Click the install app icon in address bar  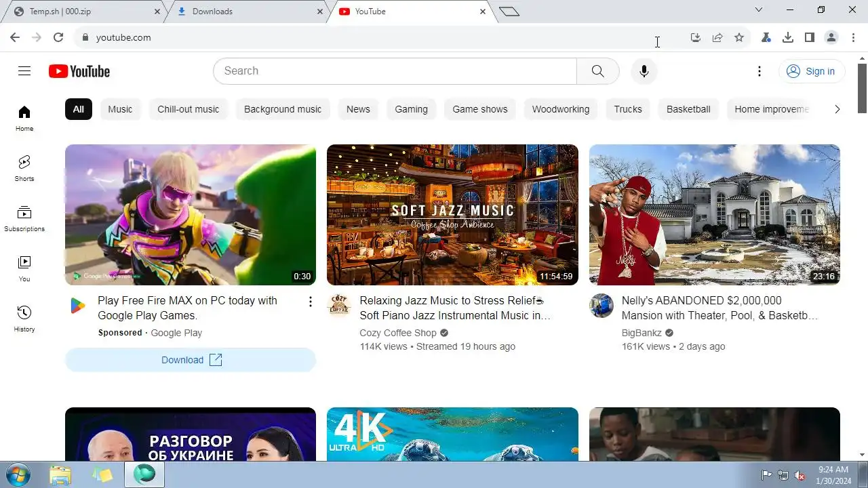[x=696, y=37]
